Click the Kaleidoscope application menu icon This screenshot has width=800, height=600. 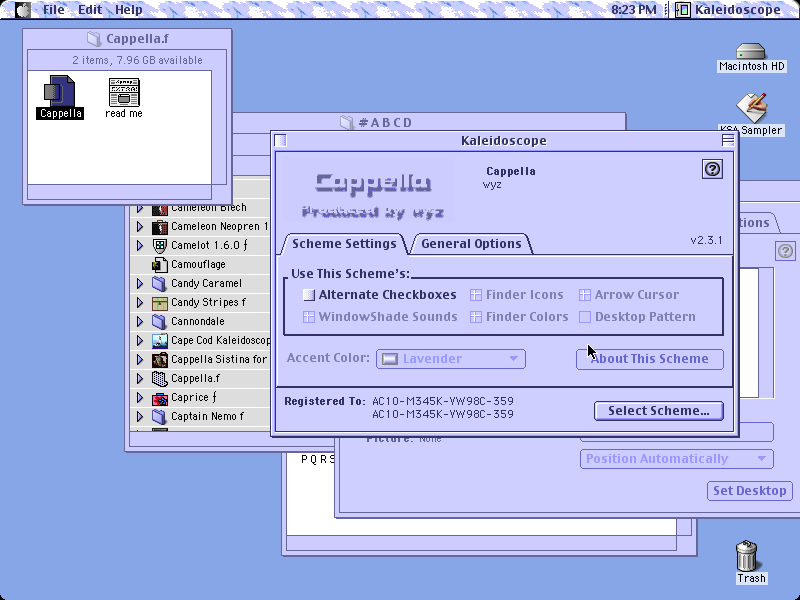683,9
